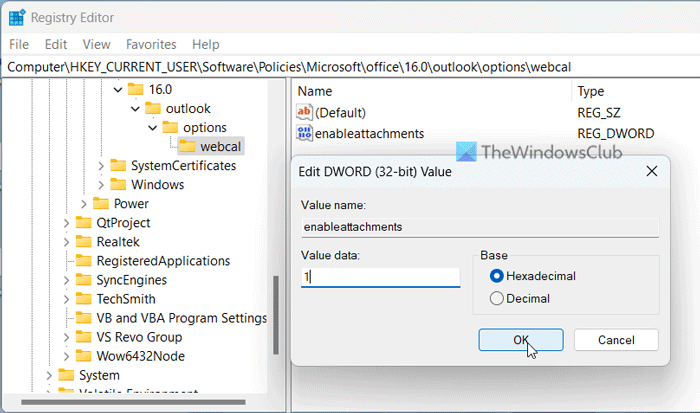The width and height of the screenshot is (700, 413).
Task: Expand the VS Revo Group node
Action: (x=66, y=337)
